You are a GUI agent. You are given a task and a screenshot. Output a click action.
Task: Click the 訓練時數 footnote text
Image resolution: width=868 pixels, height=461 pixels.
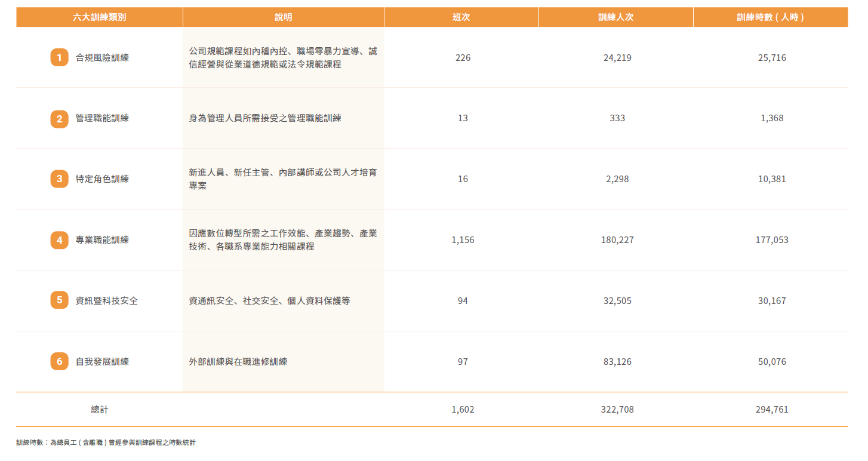click(x=106, y=442)
